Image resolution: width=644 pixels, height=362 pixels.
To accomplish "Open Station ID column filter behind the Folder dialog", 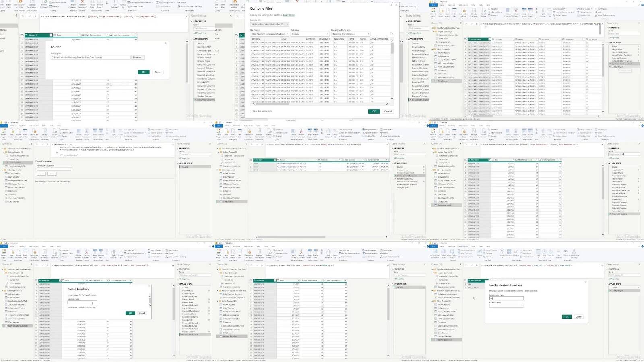I will pyautogui.click(x=50, y=35).
